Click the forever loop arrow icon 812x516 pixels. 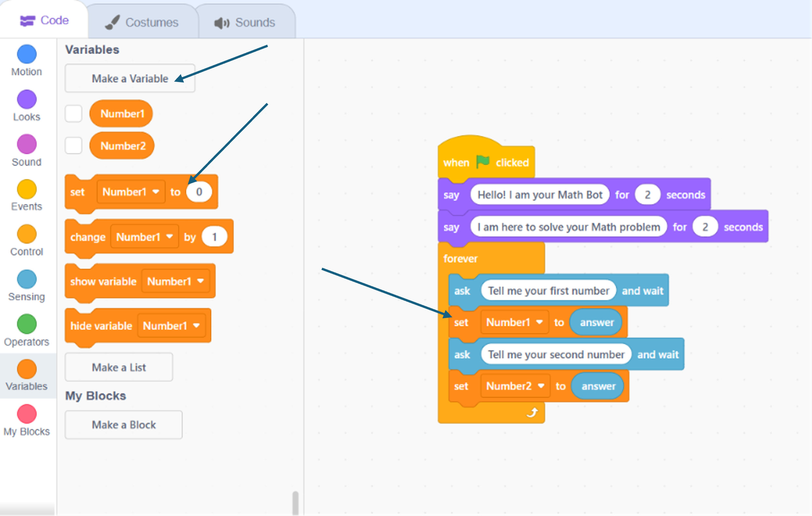coord(532,412)
